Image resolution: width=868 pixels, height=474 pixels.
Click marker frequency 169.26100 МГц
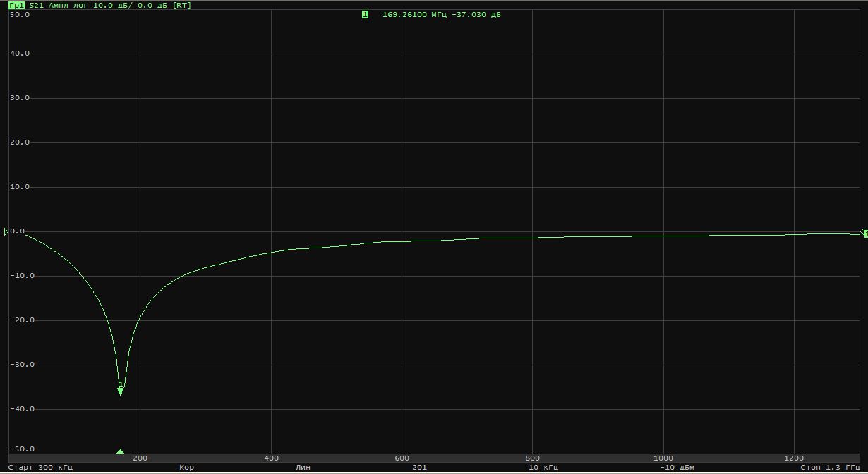tap(415, 14)
